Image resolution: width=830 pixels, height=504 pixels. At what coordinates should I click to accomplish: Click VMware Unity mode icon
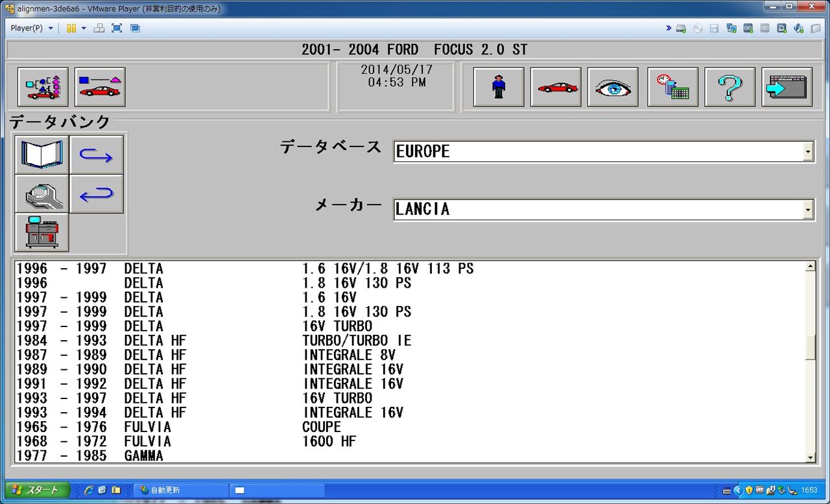(x=135, y=28)
